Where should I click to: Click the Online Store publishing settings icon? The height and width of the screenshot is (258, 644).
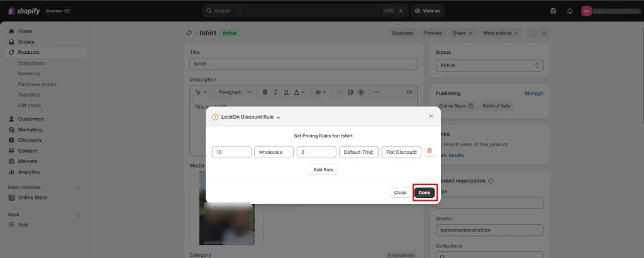470,106
